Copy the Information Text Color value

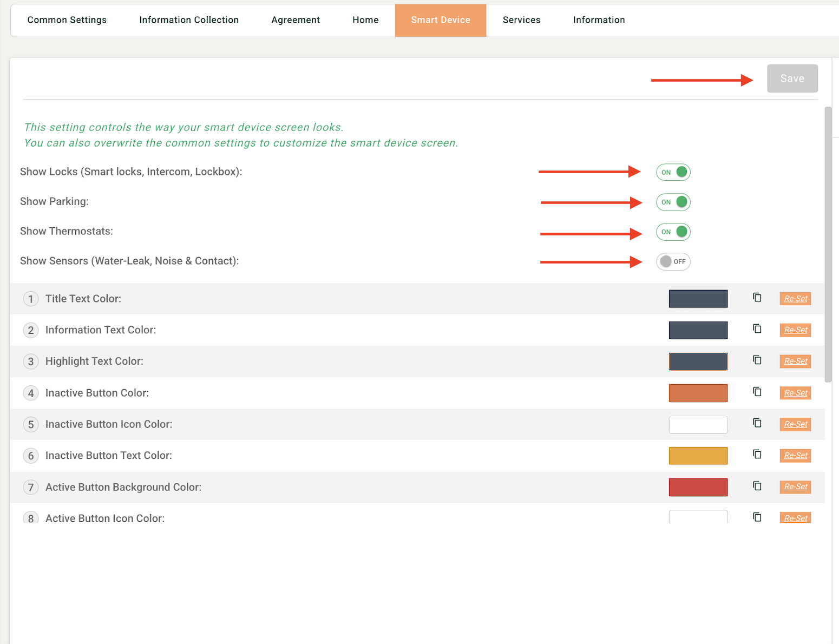[x=757, y=329]
